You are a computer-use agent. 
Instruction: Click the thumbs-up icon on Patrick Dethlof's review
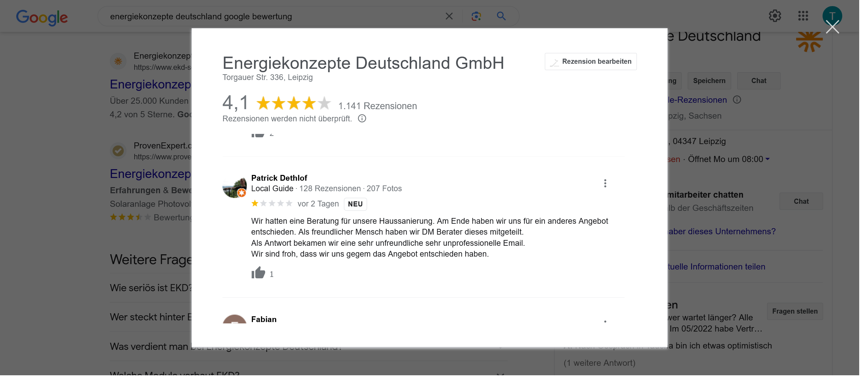pos(258,273)
